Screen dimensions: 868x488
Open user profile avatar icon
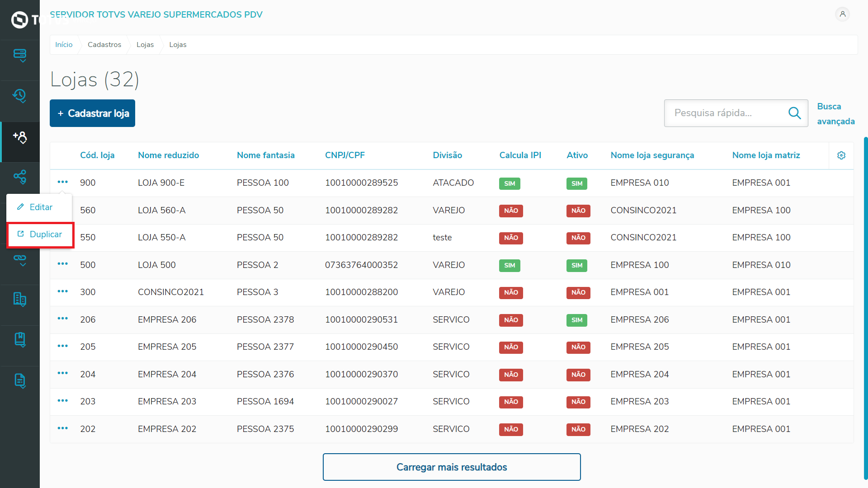click(842, 14)
